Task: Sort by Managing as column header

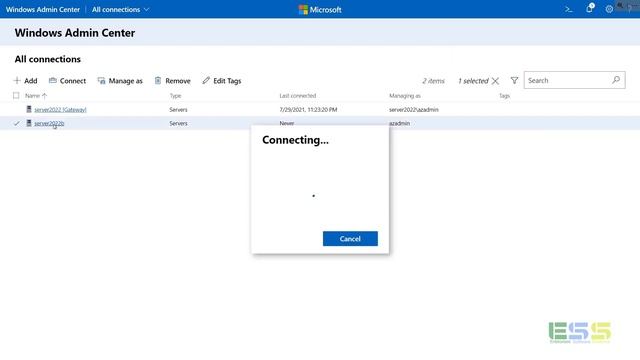Action: 404,96
